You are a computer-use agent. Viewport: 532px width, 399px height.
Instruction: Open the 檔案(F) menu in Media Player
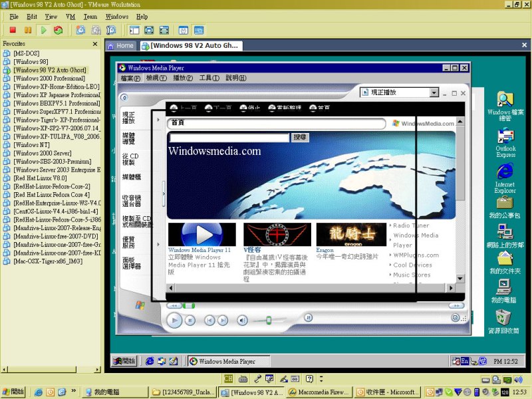coord(130,78)
